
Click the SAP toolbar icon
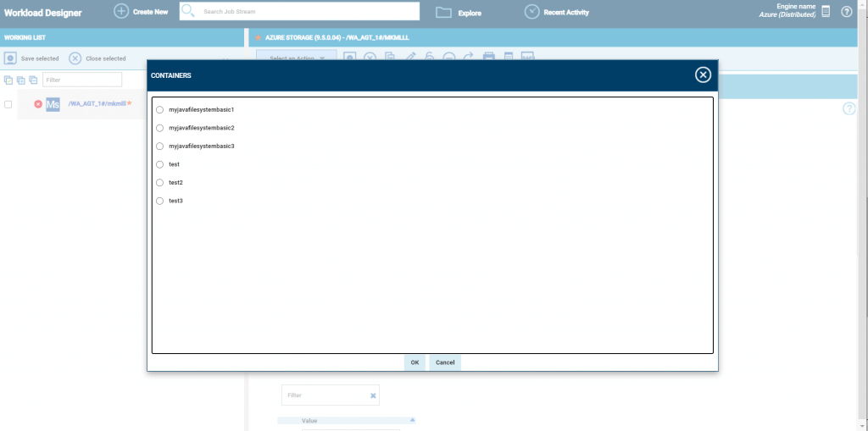click(x=527, y=57)
